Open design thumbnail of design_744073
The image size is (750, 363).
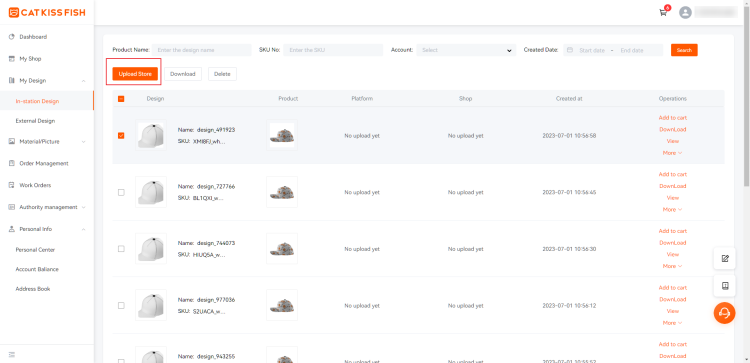click(151, 249)
